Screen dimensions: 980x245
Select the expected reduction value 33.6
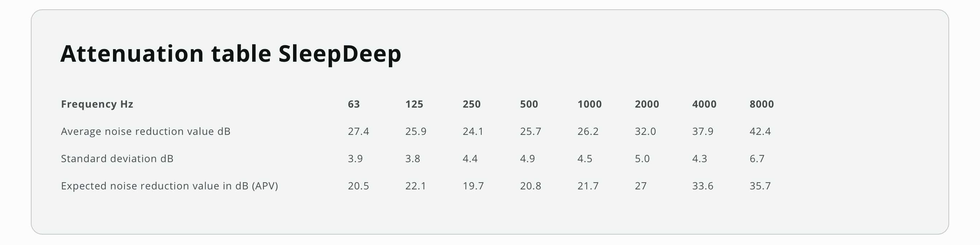coord(703,186)
